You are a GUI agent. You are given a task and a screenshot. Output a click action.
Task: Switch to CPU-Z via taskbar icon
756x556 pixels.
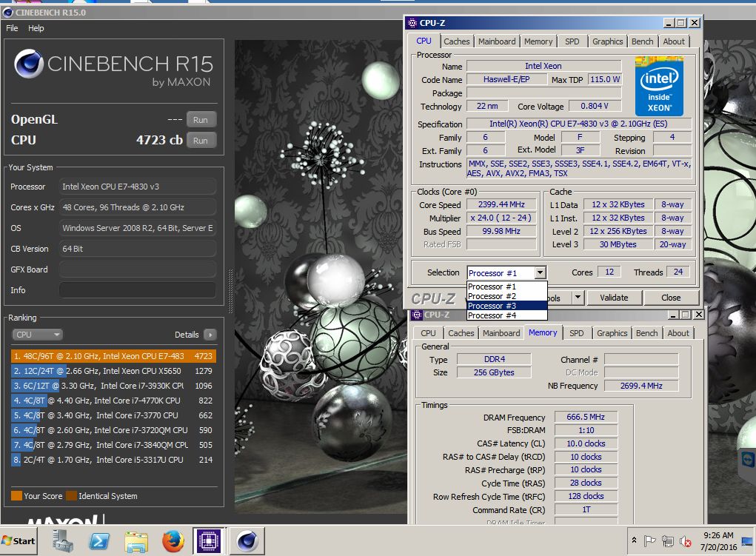(x=209, y=541)
